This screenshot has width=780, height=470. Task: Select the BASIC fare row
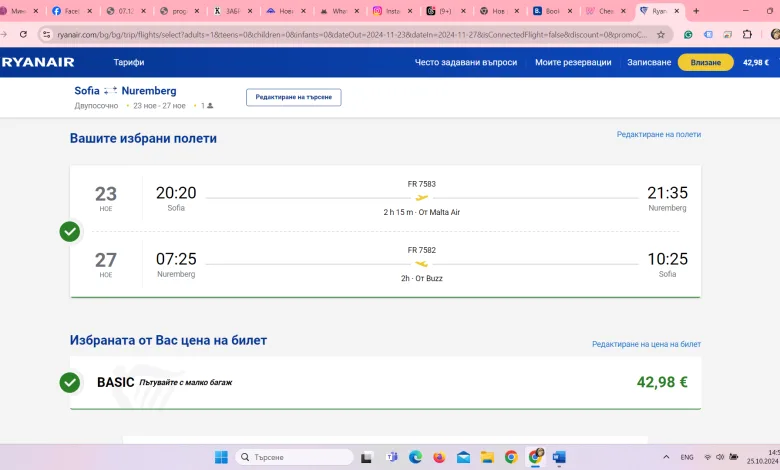click(x=386, y=382)
